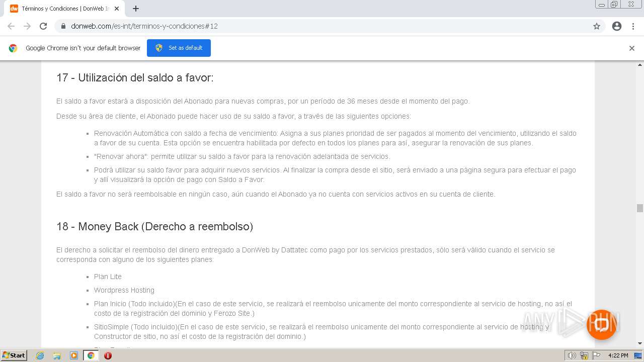Click the scrollbar down arrow
The height and width of the screenshot is (362, 644).
[640, 343]
